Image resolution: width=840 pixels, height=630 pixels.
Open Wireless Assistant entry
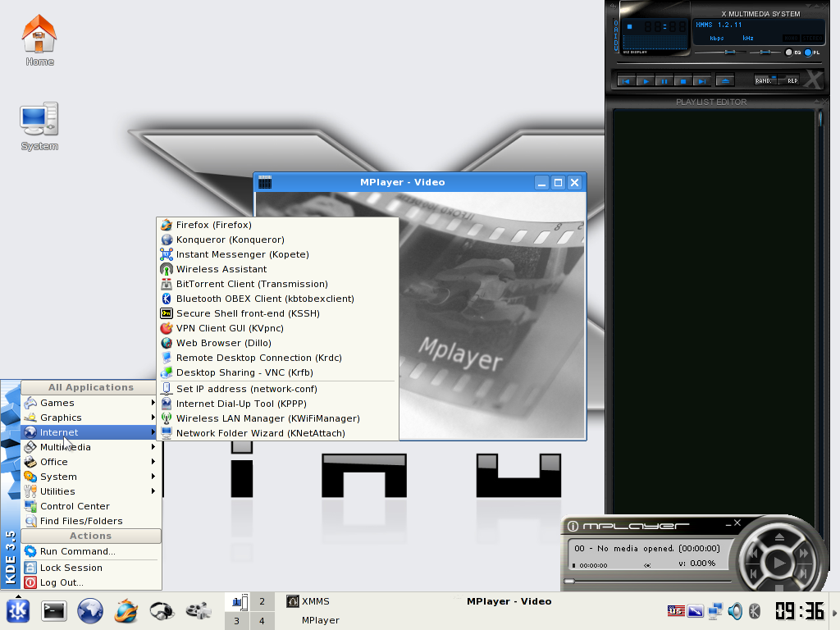pos(277,269)
